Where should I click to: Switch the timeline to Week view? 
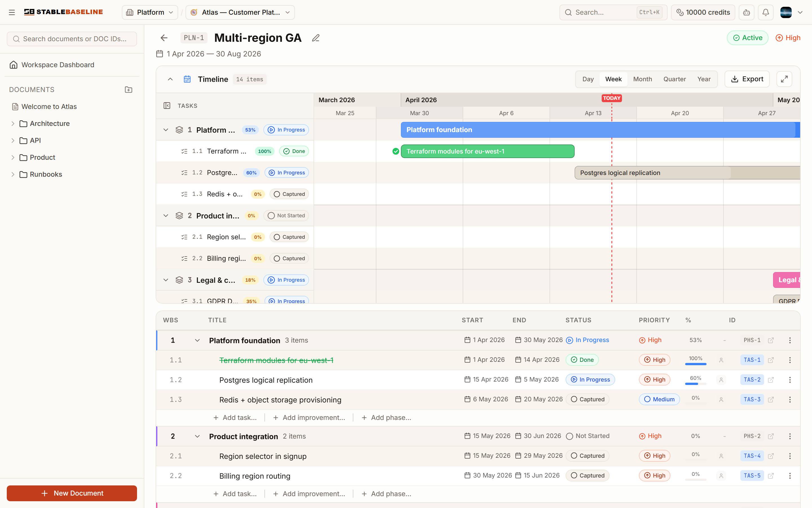pos(613,79)
